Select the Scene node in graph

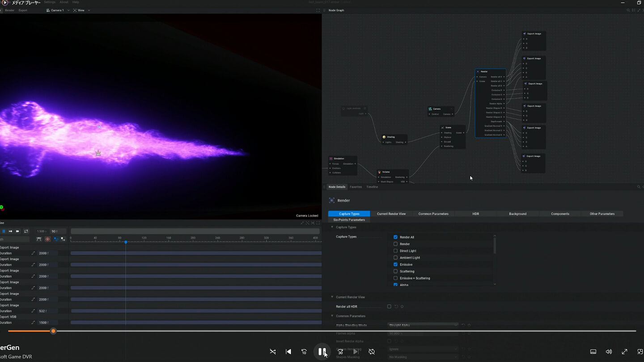(x=453, y=137)
